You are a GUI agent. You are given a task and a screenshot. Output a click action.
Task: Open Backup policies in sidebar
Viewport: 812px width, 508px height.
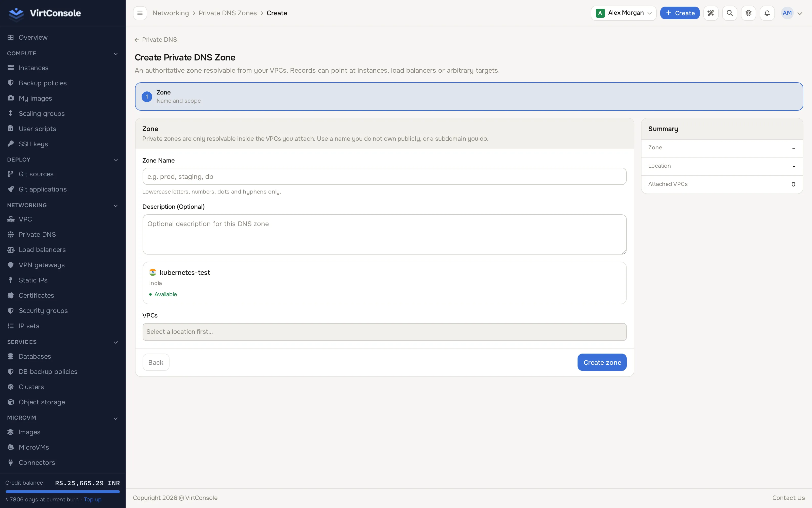click(63, 83)
